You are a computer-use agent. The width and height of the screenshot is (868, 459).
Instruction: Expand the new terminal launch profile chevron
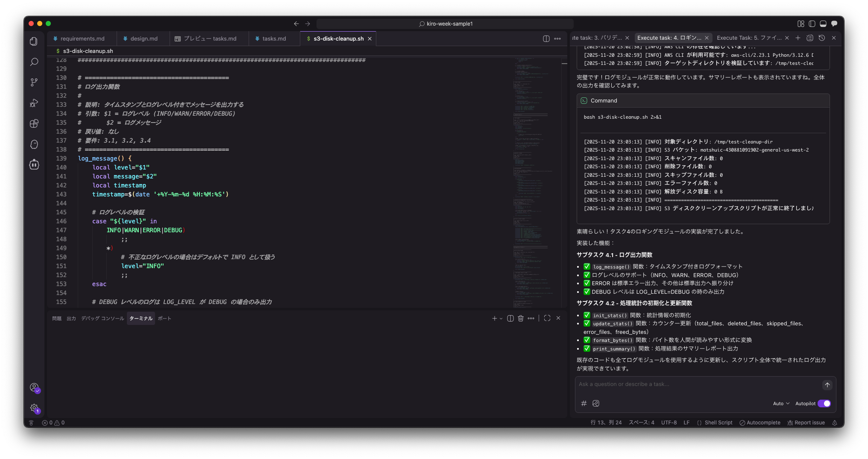501,319
